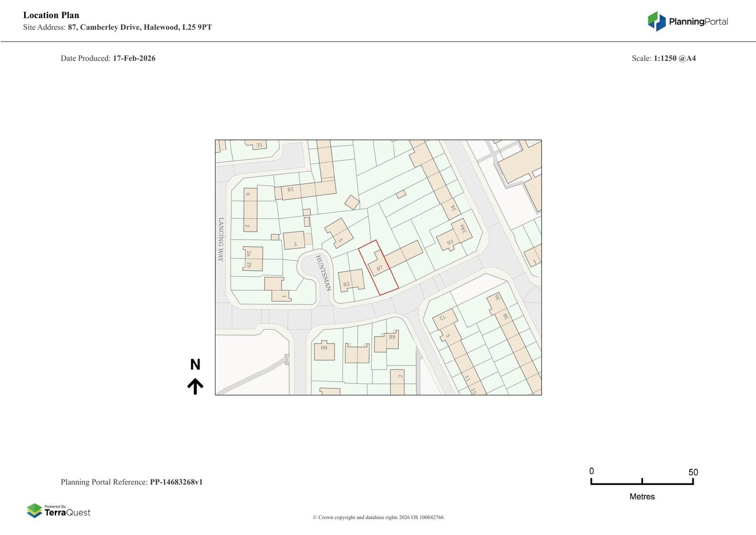This screenshot has width=756, height=535.
Task: Click the TerraQuest layered logo
Action: (x=34, y=510)
